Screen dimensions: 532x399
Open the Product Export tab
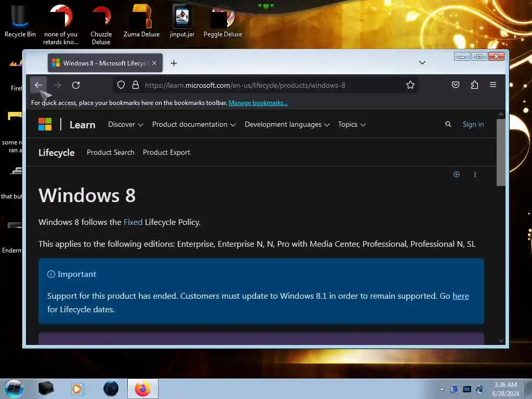166,153
